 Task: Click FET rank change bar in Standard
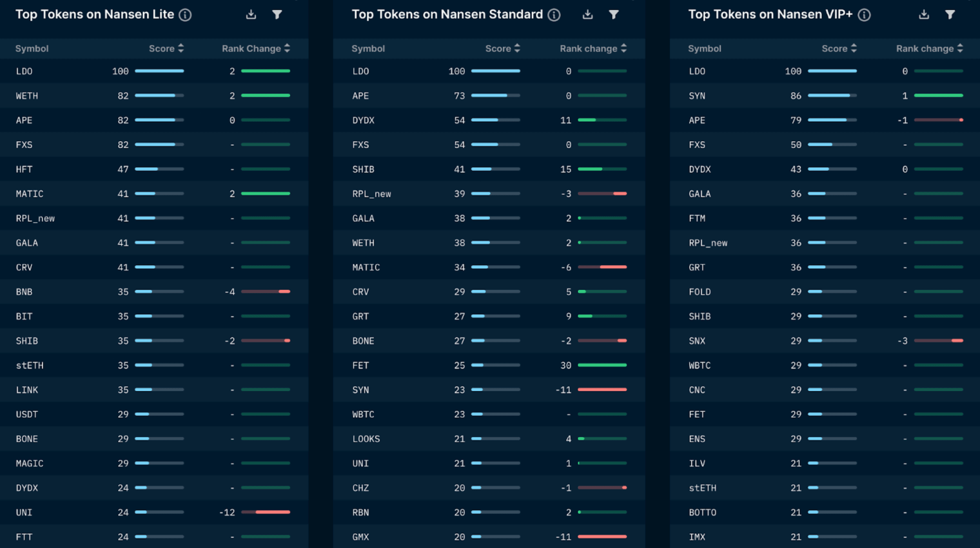click(x=602, y=365)
